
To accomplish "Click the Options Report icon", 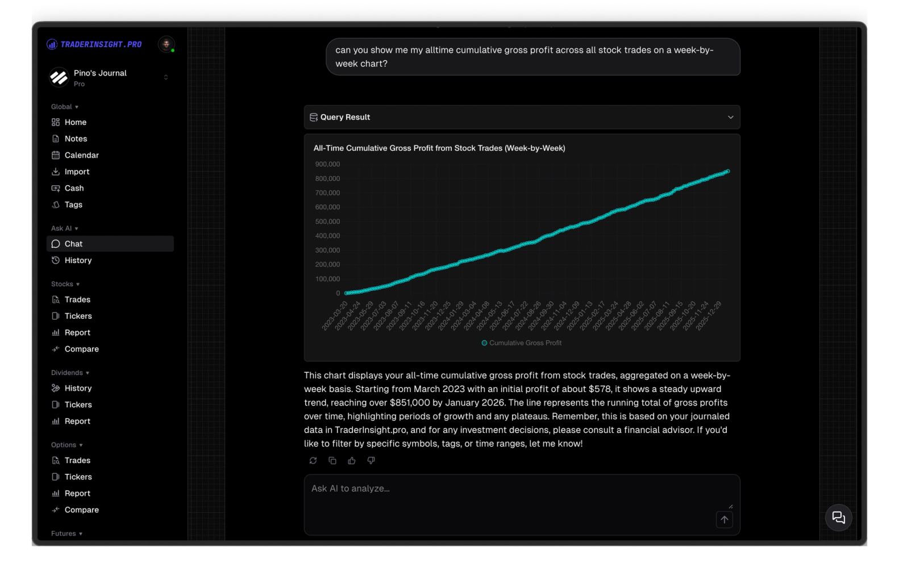I will click(x=56, y=493).
